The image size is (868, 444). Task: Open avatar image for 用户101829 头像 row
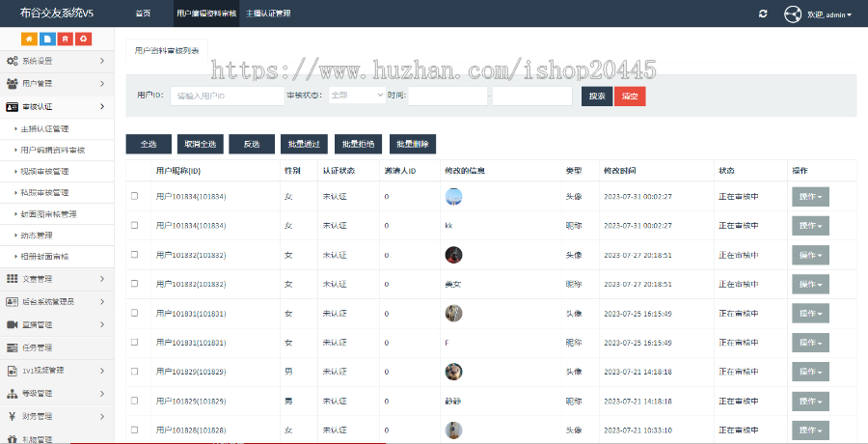[453, 372]
